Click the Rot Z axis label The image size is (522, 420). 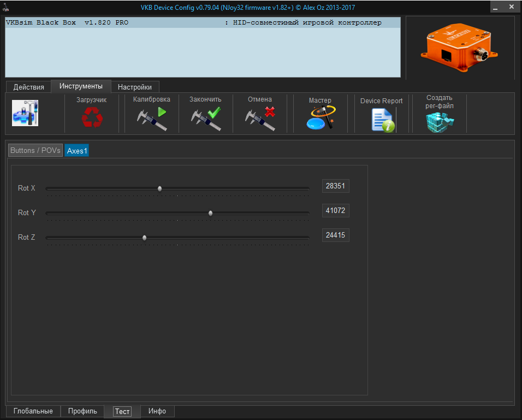pos(26,238)
